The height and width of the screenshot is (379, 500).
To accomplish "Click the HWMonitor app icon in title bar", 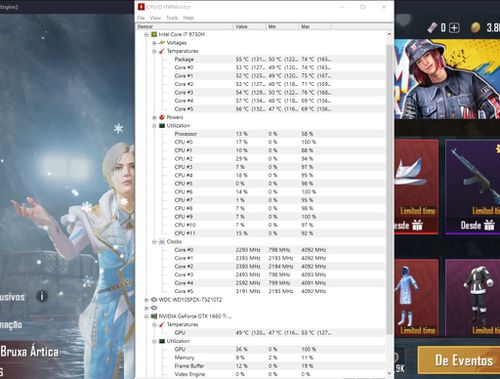I will (x=141, y=7).
